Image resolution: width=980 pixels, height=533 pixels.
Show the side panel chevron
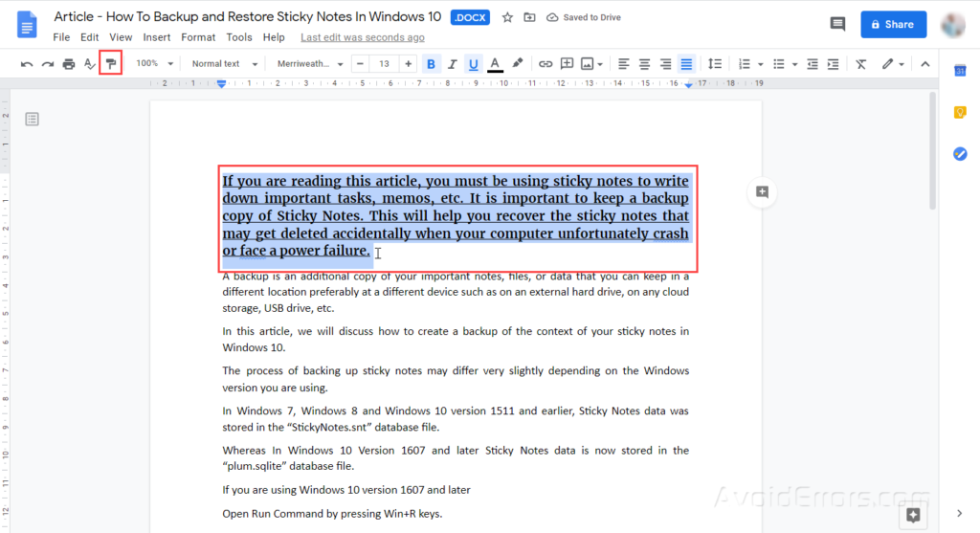point(959,514)
